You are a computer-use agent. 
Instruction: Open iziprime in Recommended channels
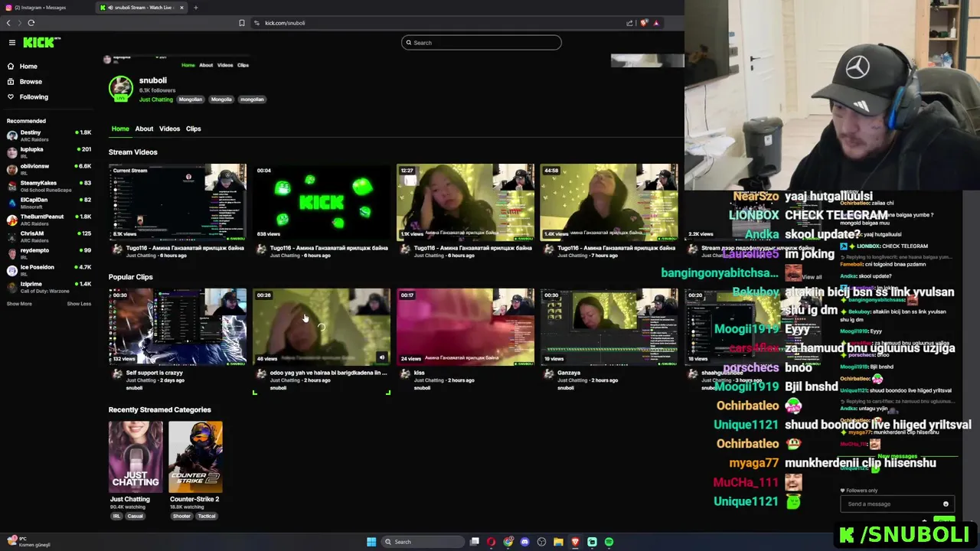[x=49, y=287]
